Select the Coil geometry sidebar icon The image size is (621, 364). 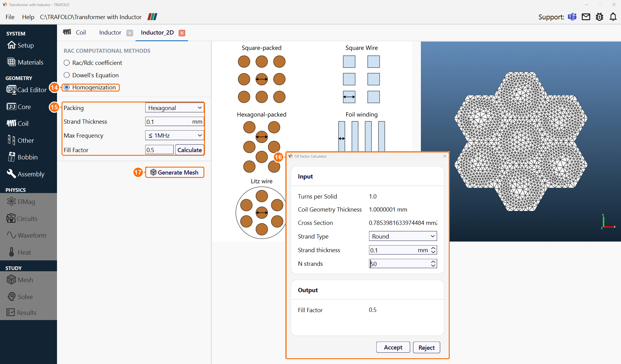pos(12,123)
